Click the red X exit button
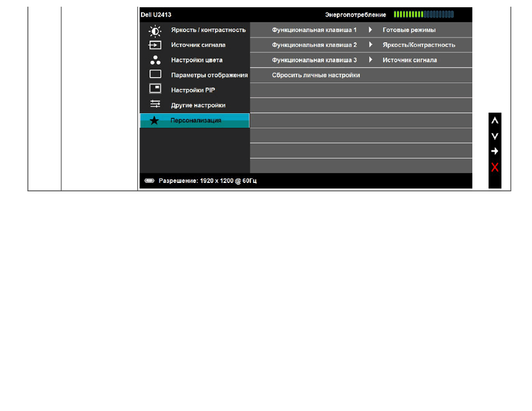The image size is (532, 411). [x=495, y=167]
